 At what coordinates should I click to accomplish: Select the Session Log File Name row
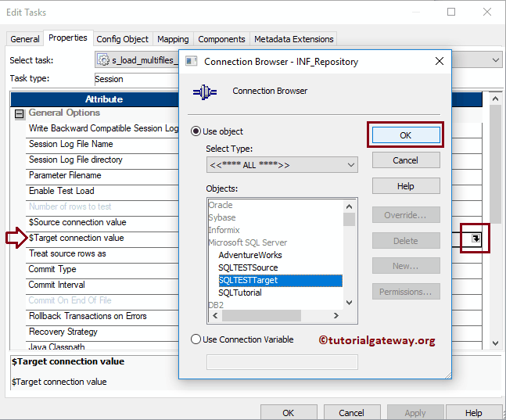(x=102, y=144)
